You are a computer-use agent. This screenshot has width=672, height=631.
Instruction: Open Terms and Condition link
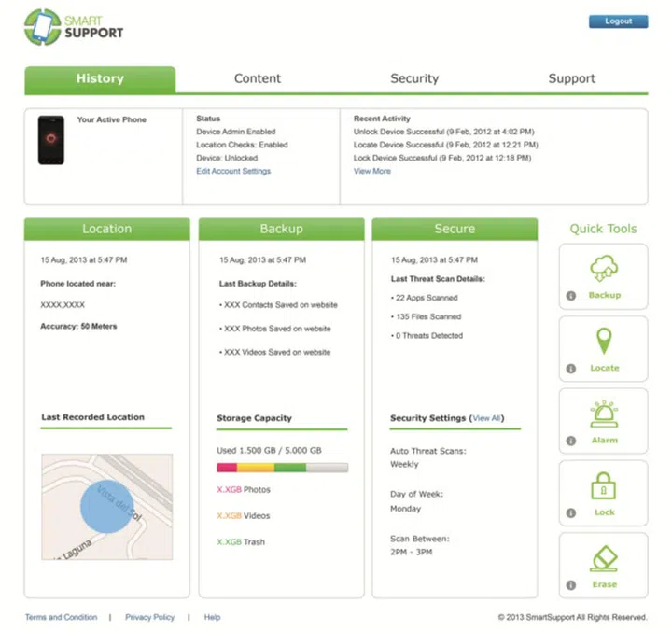(61, 617)
